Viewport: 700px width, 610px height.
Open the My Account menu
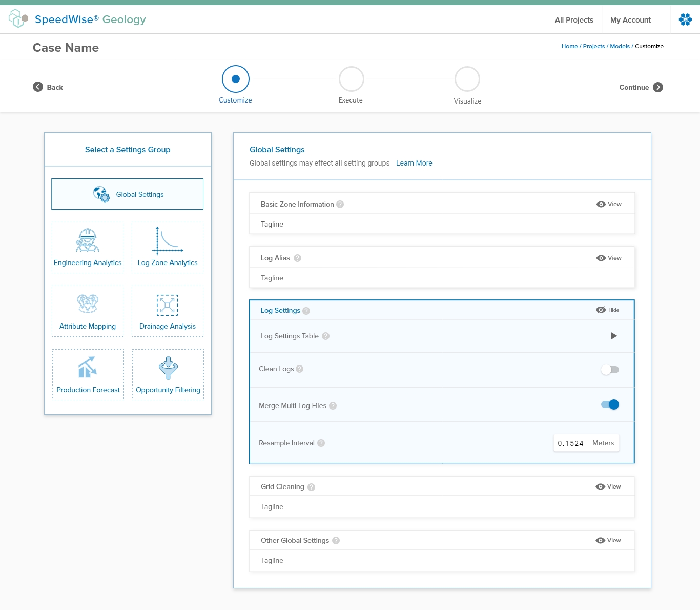630,20
